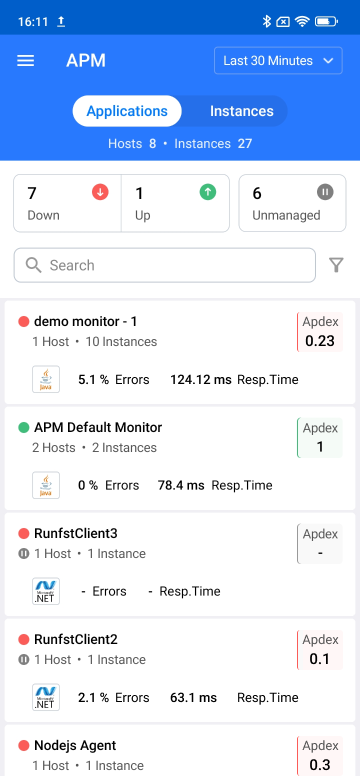Click the paused icon under RunfstClient3

24,554
